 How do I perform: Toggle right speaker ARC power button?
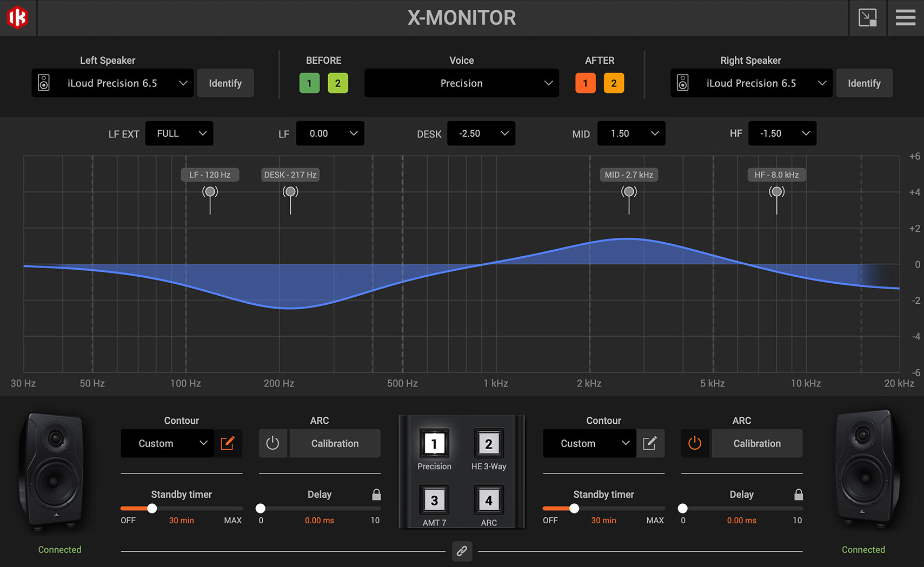pyautogui.click(x=695, y=443)
